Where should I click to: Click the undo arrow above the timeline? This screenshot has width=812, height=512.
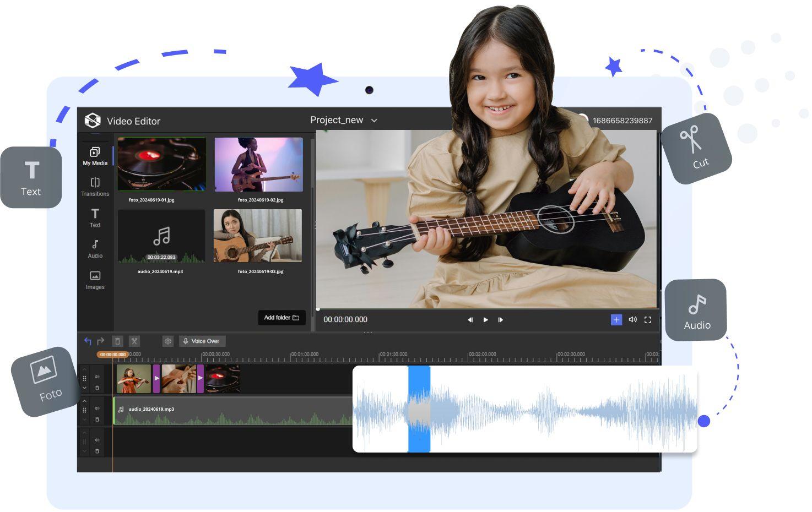point(87,341)
